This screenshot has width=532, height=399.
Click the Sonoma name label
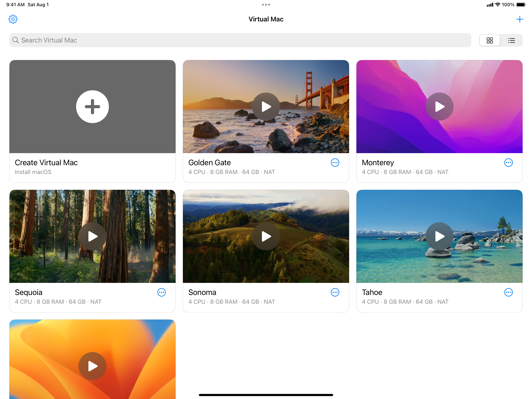[202, 292]
